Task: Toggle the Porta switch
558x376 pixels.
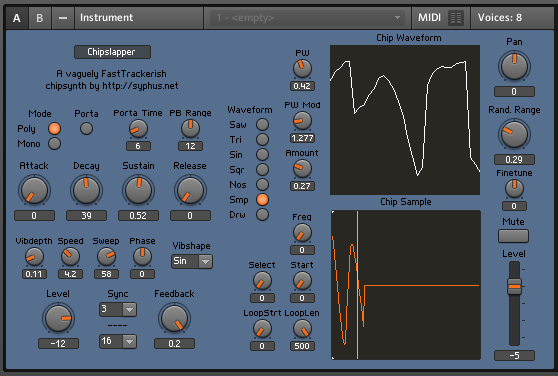Action: click(x=86, y=128)
